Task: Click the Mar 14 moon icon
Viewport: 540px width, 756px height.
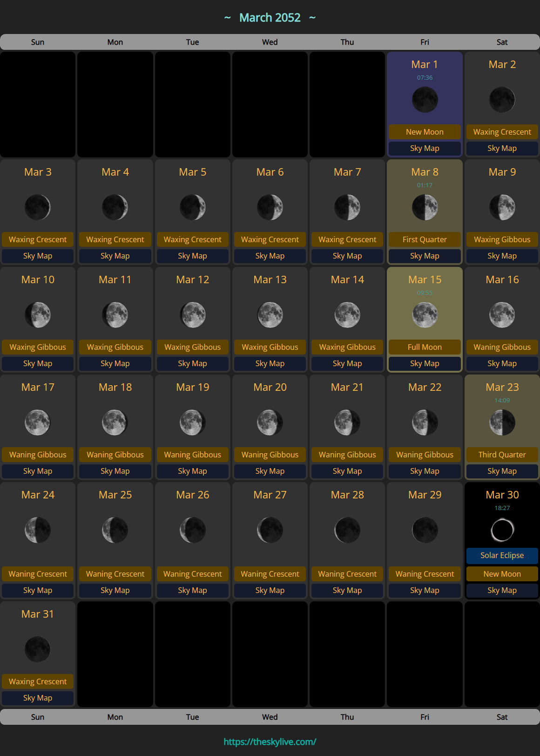Action: 347,315
